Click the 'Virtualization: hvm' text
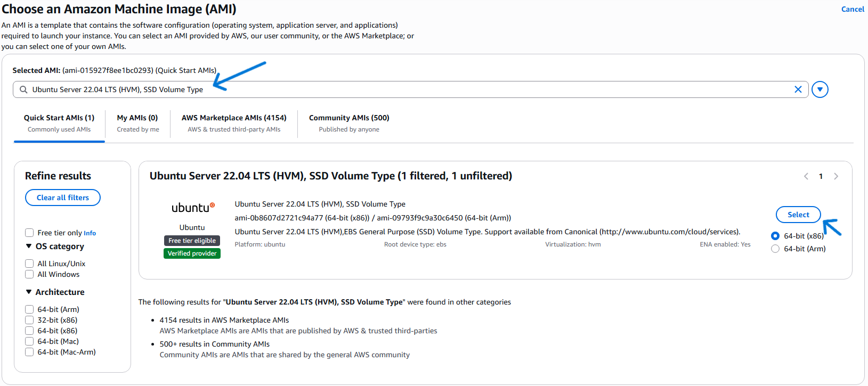This screenshot has height=386, width=868. [573, 244]
